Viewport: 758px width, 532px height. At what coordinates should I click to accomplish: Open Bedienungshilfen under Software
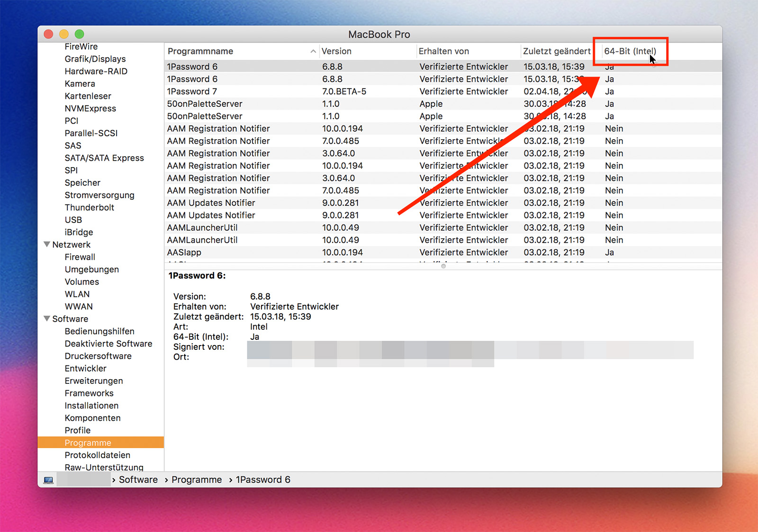(x=99, y=331)
